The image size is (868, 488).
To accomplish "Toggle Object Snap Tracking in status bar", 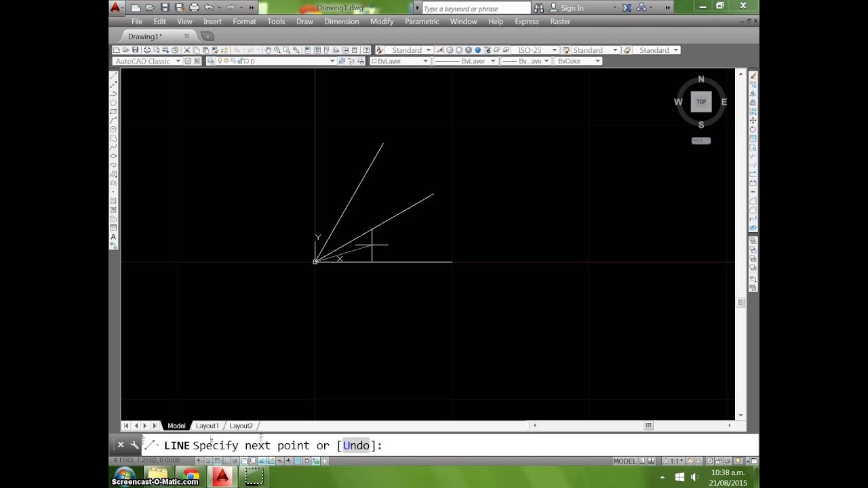I will coord(262,461).
